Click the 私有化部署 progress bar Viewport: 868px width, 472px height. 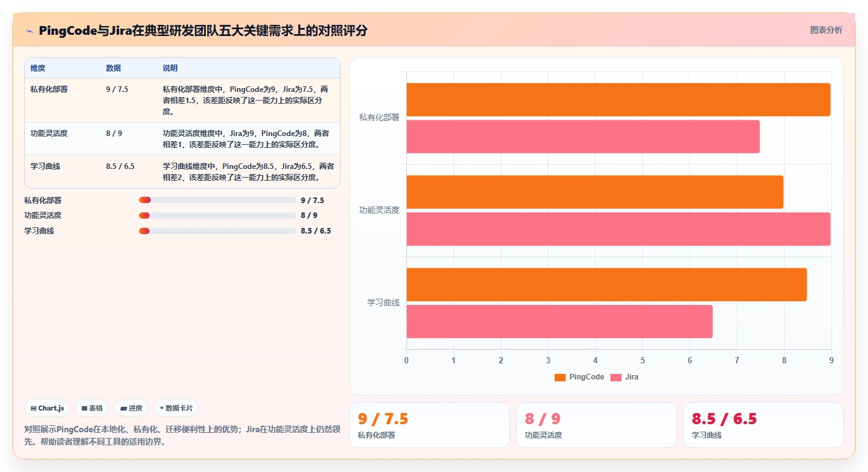217,200
